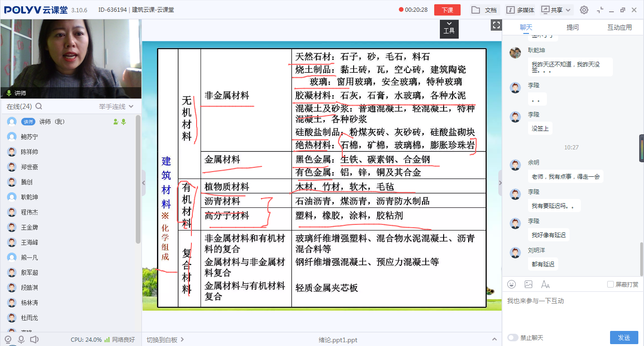Click the red 下课 button

click(x=447, y=10)
